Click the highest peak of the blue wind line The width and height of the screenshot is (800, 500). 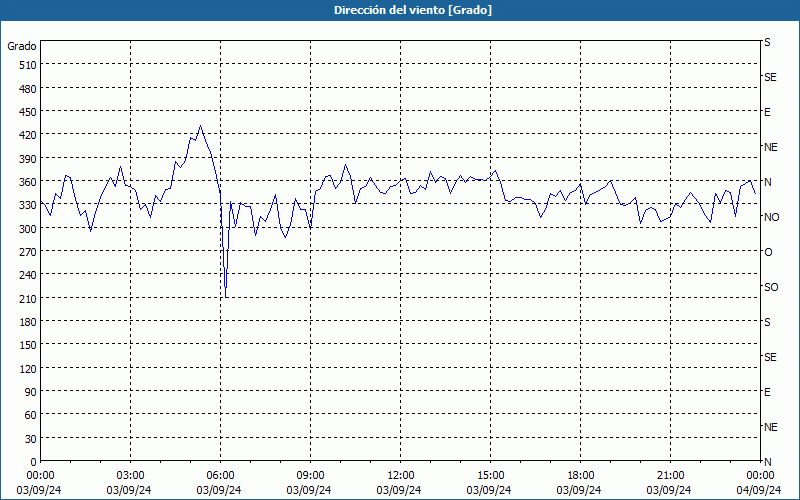pyautogui.click(x=200, y=126)
